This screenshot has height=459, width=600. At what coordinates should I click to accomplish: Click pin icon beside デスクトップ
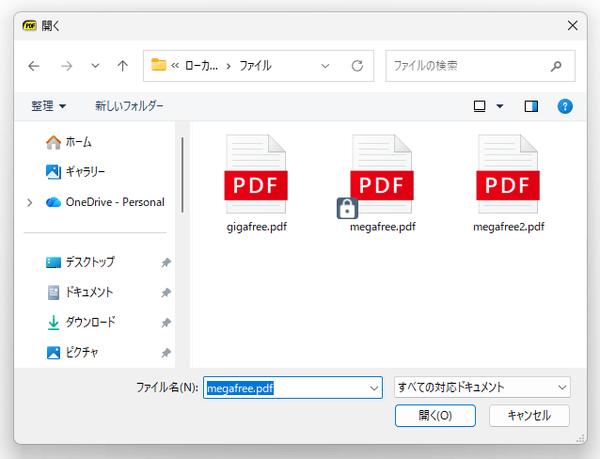pyautogui.click(x=166, y=262)
